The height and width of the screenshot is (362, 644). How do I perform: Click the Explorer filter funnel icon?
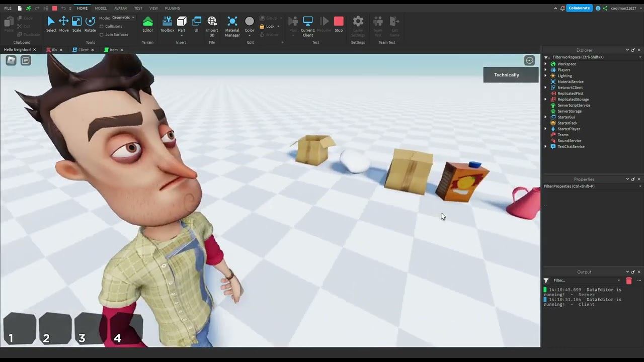[546, 57]
